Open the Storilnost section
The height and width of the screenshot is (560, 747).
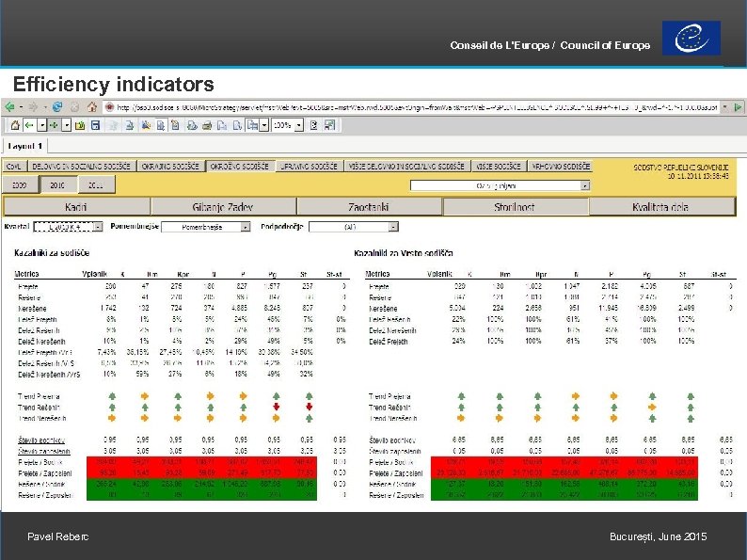[515, 207]
